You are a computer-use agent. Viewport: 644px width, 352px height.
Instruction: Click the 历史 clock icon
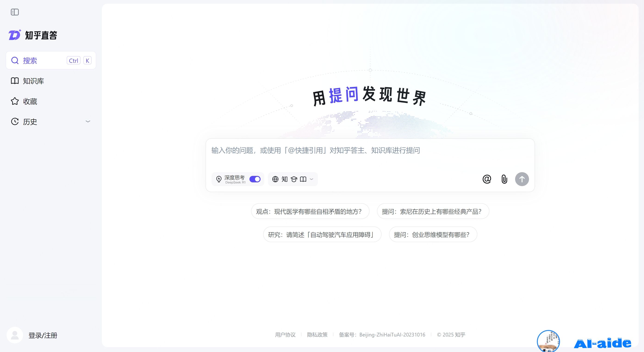click(x=15, y=121)
